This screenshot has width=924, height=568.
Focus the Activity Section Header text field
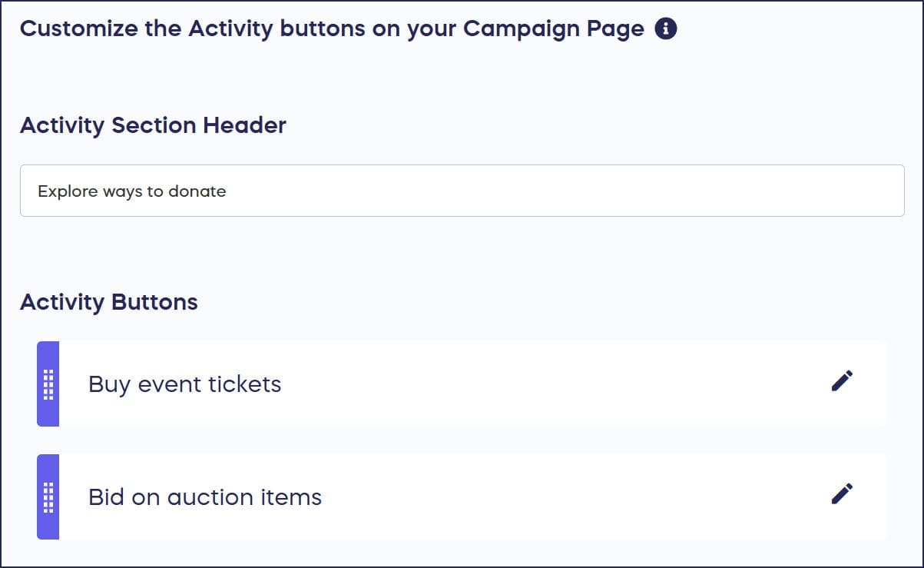pos(461,191)
